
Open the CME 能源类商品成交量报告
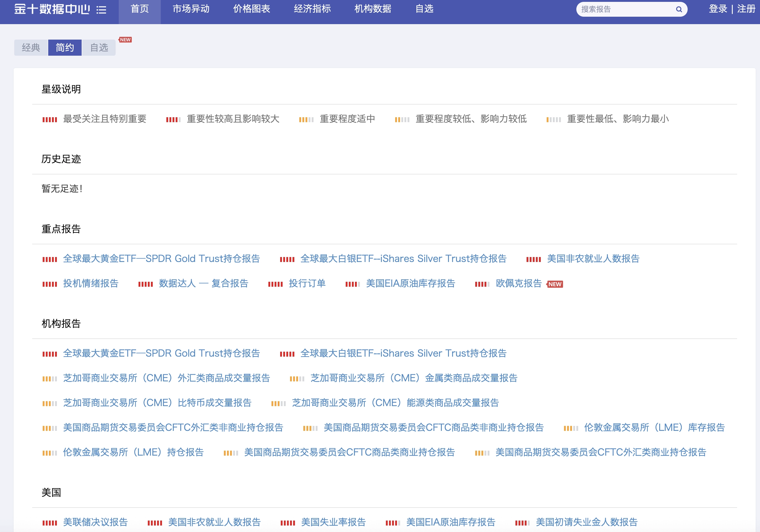point(395,403)
